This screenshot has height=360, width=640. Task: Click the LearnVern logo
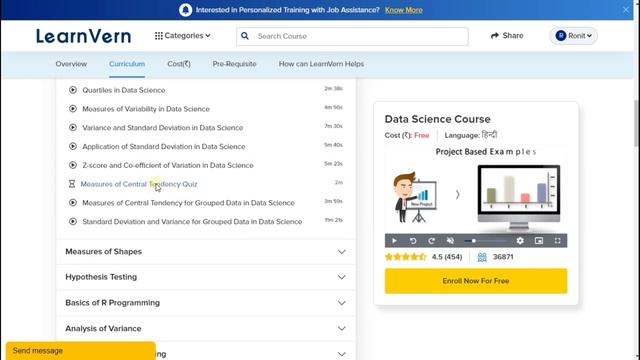tap(84, 36)
